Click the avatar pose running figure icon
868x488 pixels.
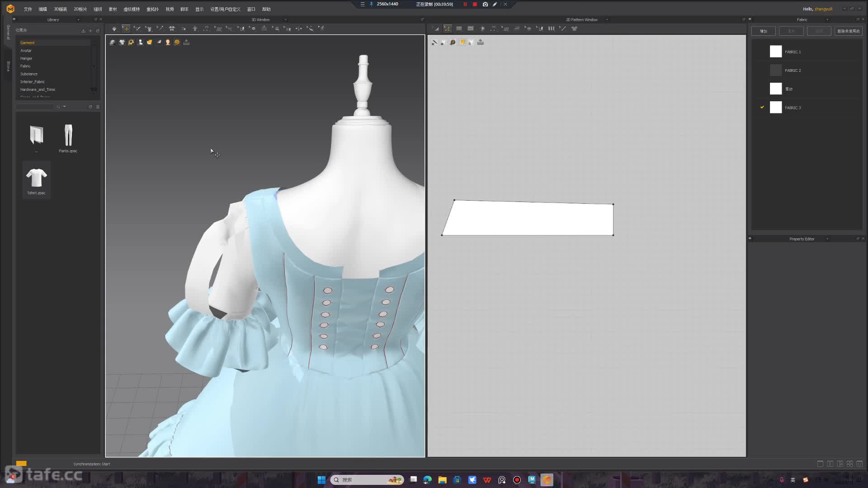click(321, 28)
